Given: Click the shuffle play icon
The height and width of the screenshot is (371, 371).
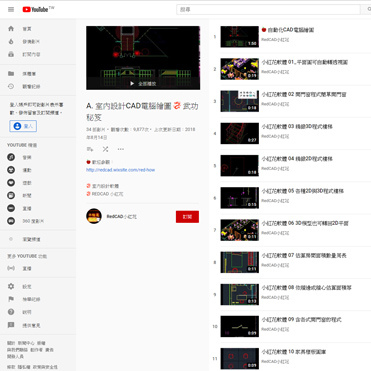Looking at the screenshot, I should point(105,149).
